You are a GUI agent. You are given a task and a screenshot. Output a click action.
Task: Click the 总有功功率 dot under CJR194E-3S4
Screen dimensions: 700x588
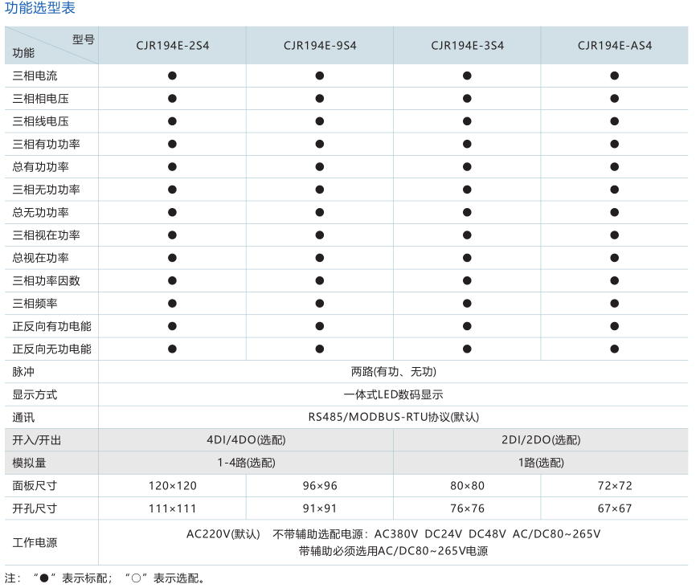467,167
